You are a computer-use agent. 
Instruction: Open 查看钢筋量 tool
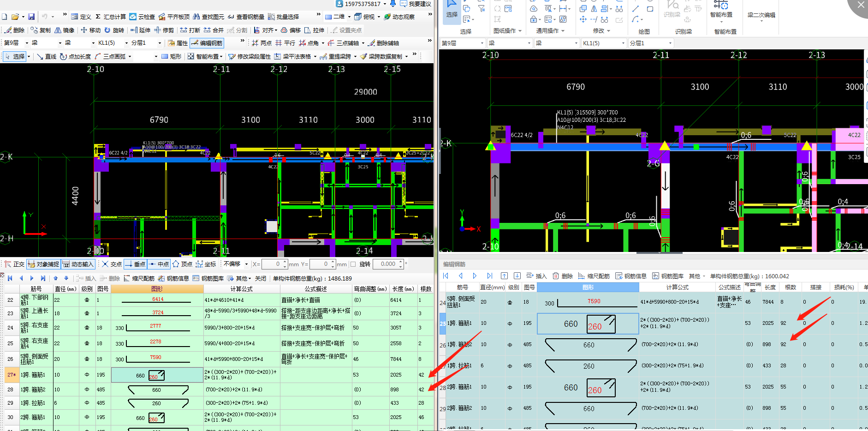click(x=246, y=17)
